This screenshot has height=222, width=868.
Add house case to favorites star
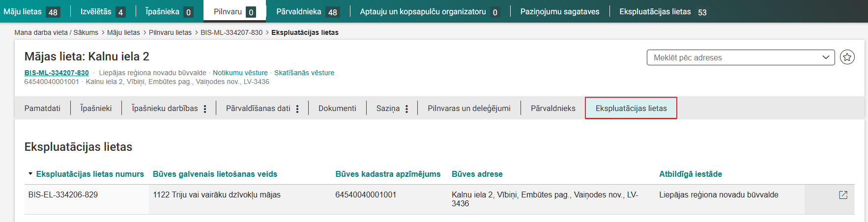coord(847,57)
